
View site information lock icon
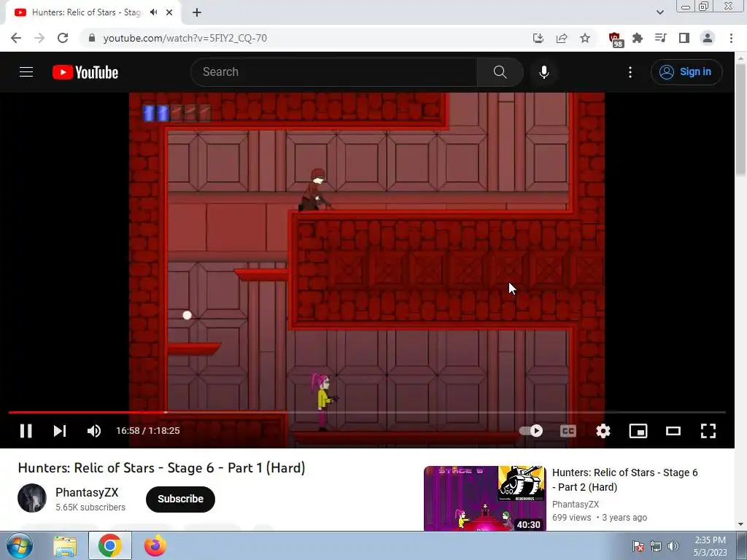[92, 38]
